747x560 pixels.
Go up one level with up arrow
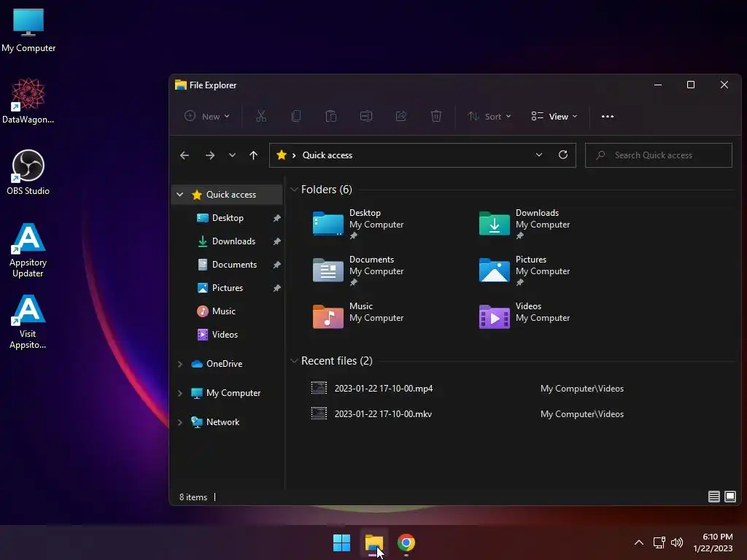click(253, 155)
